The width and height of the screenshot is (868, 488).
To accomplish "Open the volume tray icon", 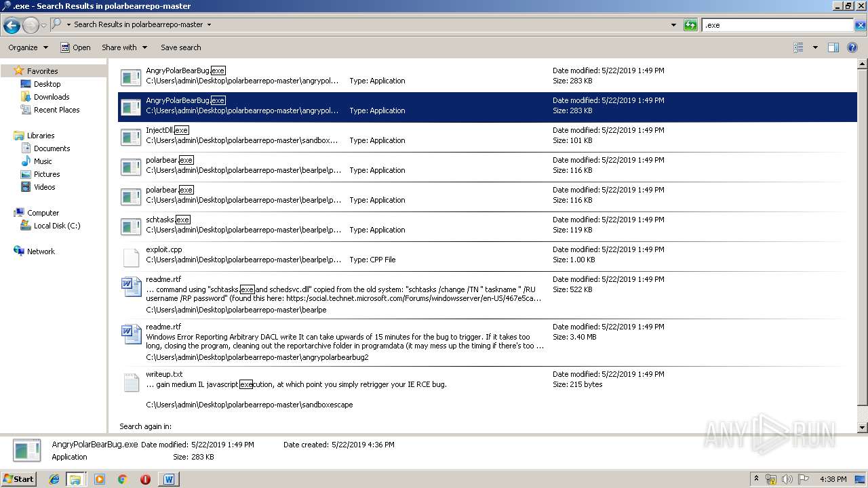I will click(x=787, y=479).
